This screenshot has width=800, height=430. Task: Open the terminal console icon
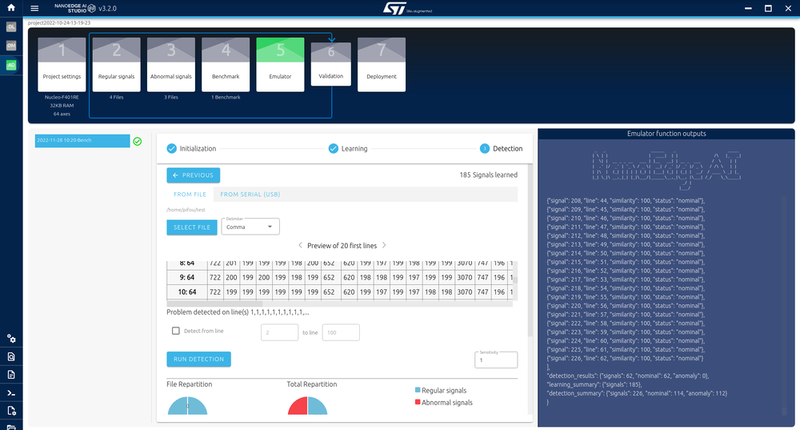pyautogui.click(x=11, y=394)
